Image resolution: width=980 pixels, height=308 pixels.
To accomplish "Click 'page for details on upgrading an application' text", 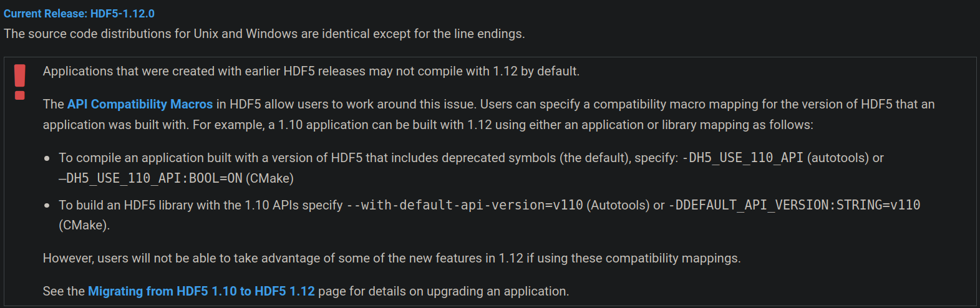I will [444, 291].
